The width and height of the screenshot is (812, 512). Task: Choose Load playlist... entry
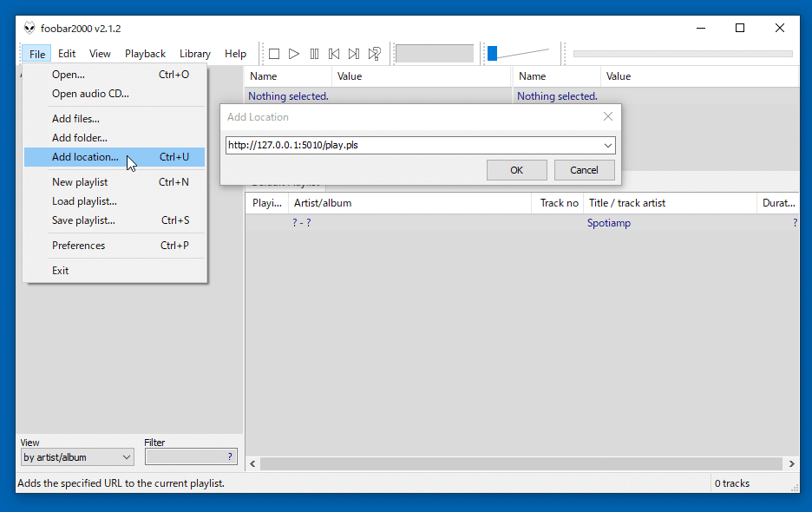115,201
